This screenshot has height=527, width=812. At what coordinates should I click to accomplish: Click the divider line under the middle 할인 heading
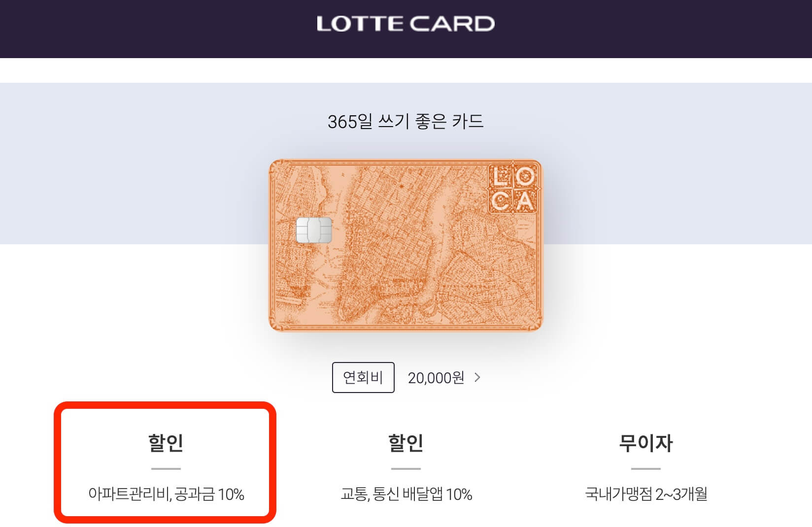click(x=406, y=468)
